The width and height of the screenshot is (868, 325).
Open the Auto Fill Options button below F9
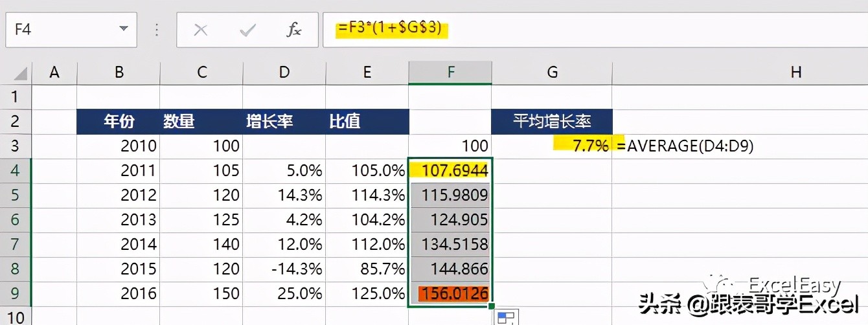505,317
